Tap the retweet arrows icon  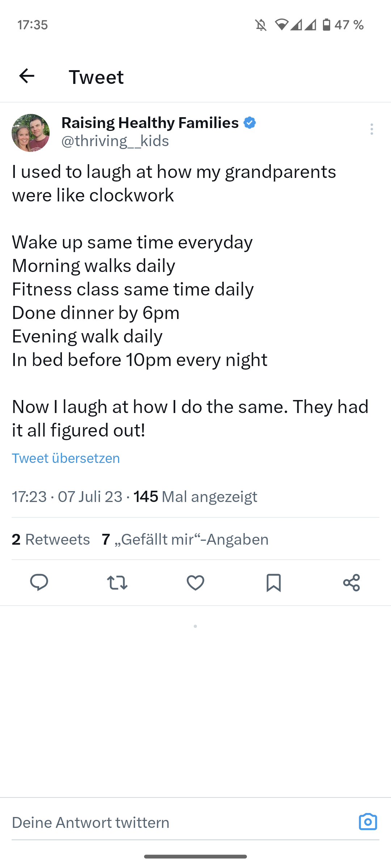(x=117, y=582)
